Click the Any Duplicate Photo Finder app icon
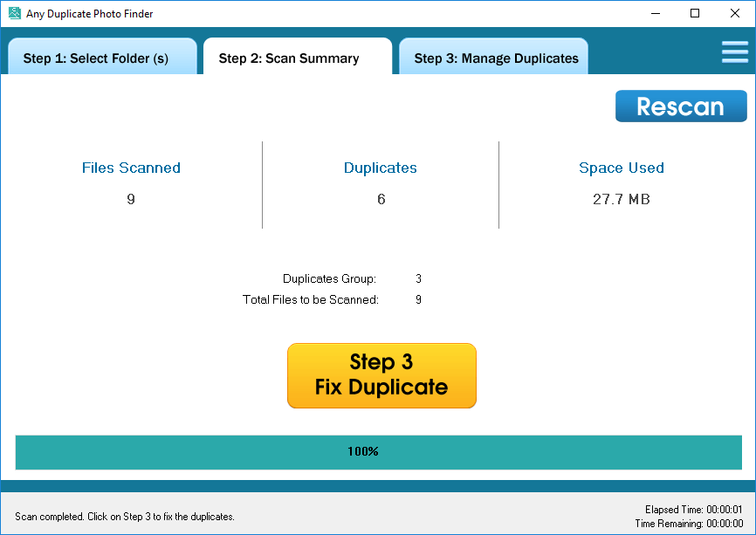 [15, 13]
